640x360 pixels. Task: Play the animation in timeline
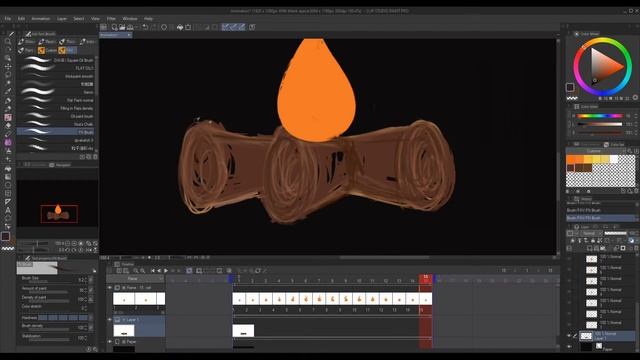(166, 271)
